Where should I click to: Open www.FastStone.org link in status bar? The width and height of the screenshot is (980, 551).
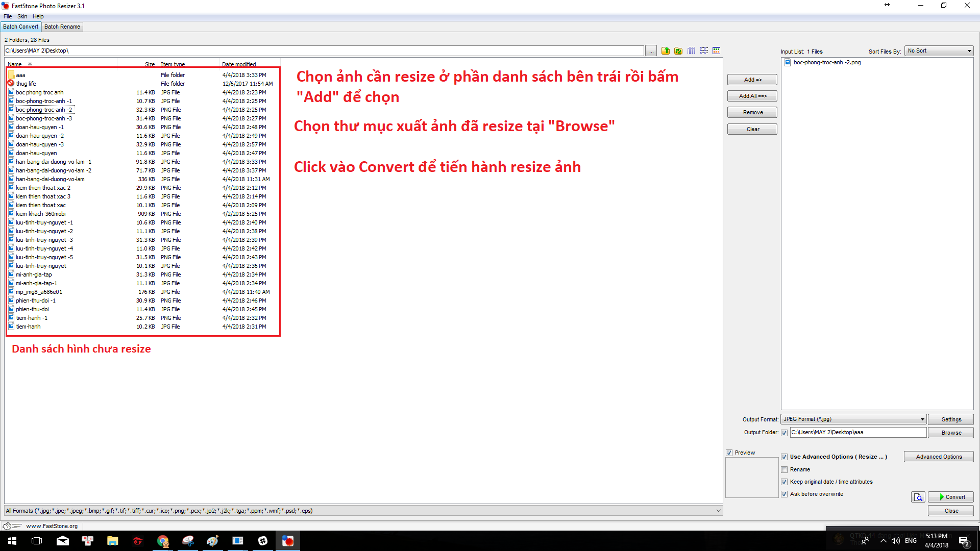tap(52, 526)
